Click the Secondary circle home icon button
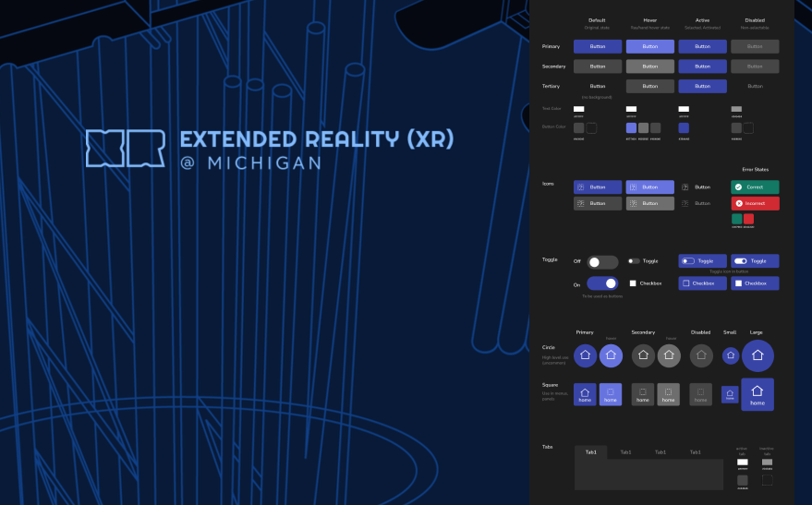Image resolution: width=812 pixels, height=505 pixels. click(x=643, y=355)
